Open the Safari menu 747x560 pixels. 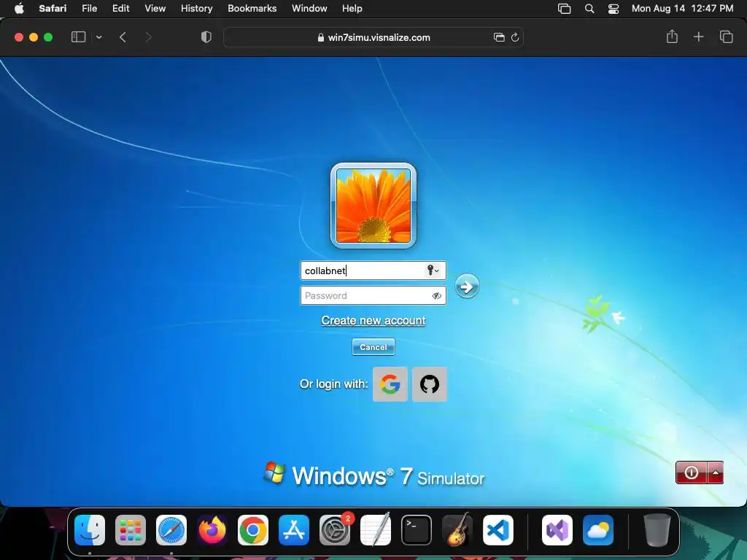(53, 9)
